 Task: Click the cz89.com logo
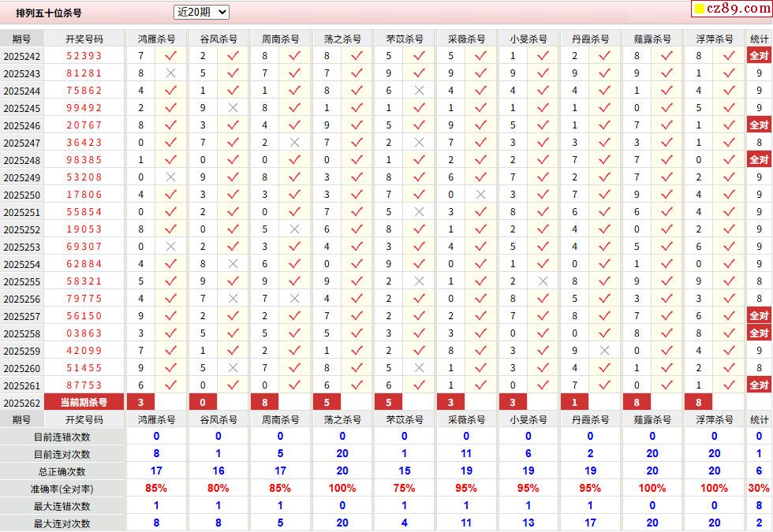click(x=732, y=9)
